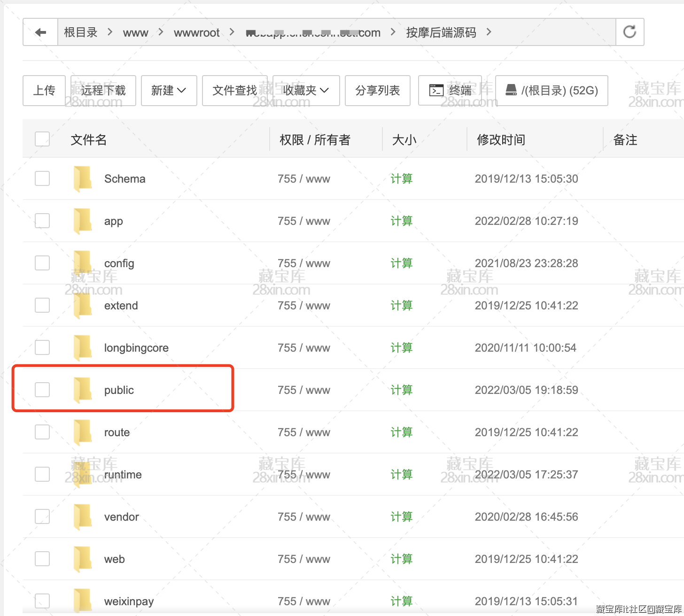Click the refresh directory icon
The width and height of the screenshot is (684, 616).
[630, 32]
